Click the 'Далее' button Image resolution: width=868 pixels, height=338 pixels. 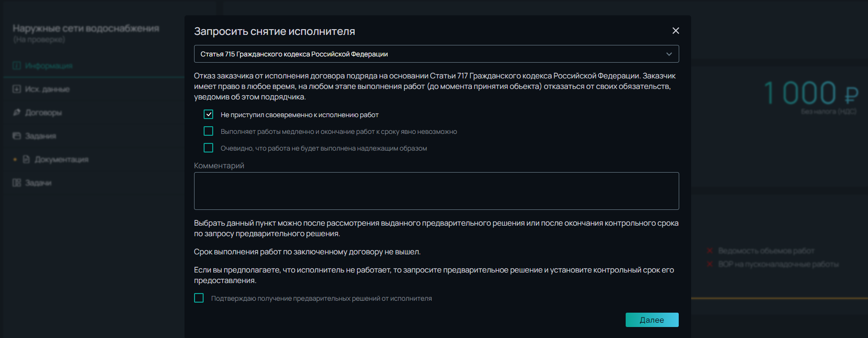(x=652, y=320)
